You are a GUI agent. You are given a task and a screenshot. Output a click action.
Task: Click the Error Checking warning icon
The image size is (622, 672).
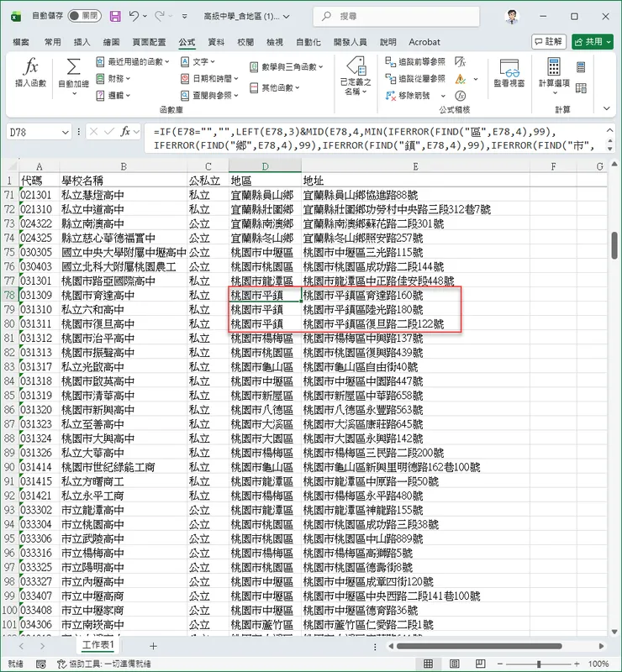point(461,79)
